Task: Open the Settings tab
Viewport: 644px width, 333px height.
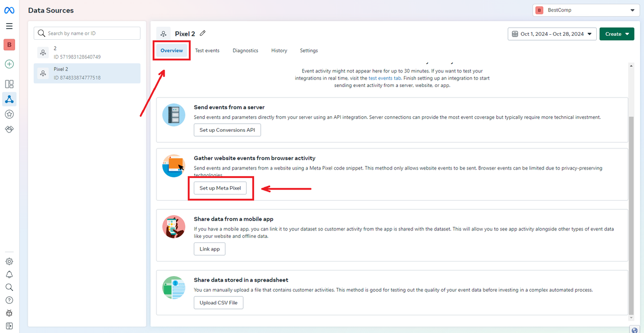Action: point(309,50)
